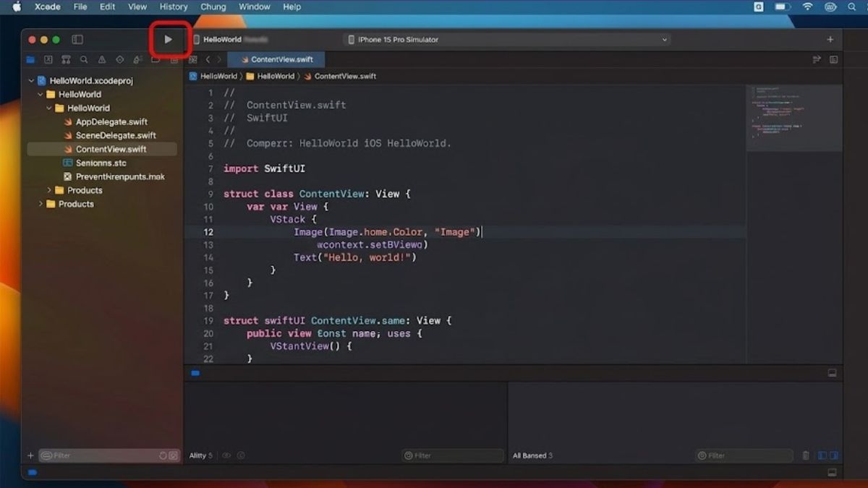Select the ContentView.swift editor tab
The height and width of the screenshot is (488, 868).
pyautogui.click(x=276, y=60)
